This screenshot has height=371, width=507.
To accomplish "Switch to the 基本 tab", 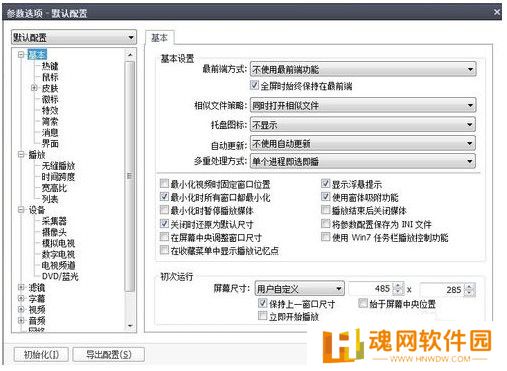I will (159, 38).
